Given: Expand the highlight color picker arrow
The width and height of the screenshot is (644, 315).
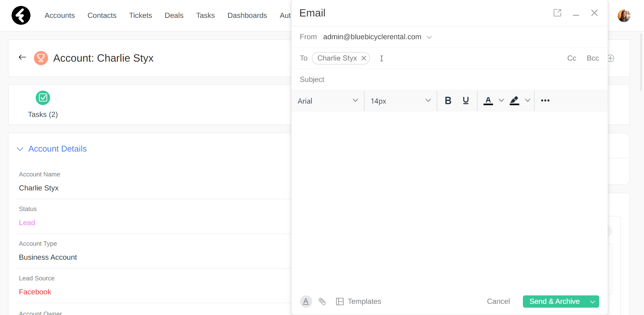Looking at the screenshot, I should pyautogui.click(x=527, y=101).
